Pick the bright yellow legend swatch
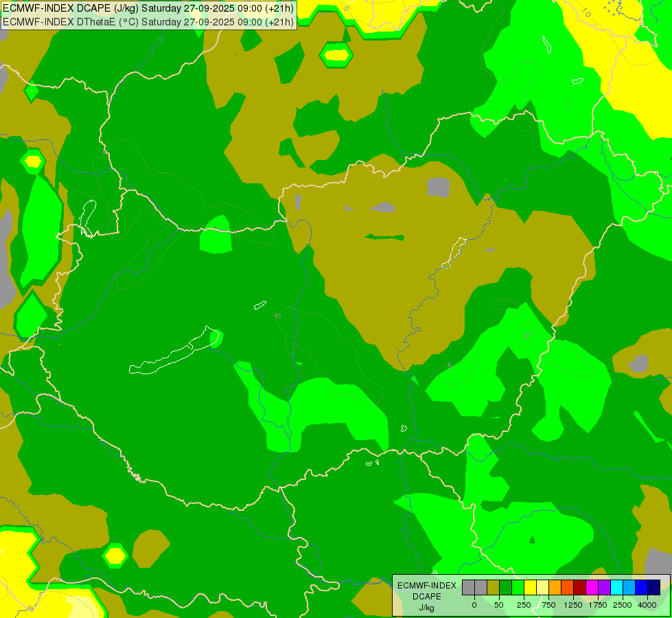 point(530,588)
